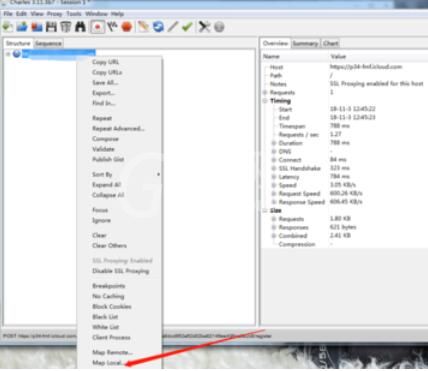Click Disable SSL Proxying in the context menu
The width and height of the screenshot is (428, 371).
[121, 271]
